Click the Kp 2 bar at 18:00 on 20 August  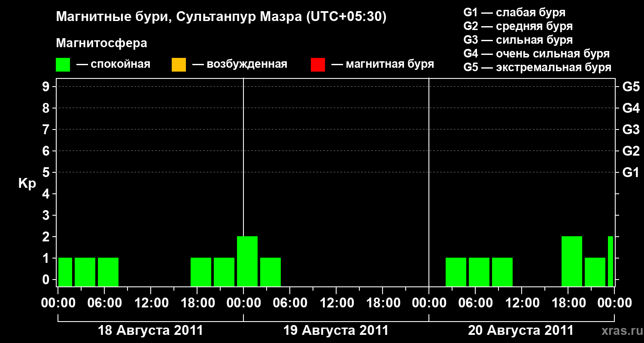point(572,261)
